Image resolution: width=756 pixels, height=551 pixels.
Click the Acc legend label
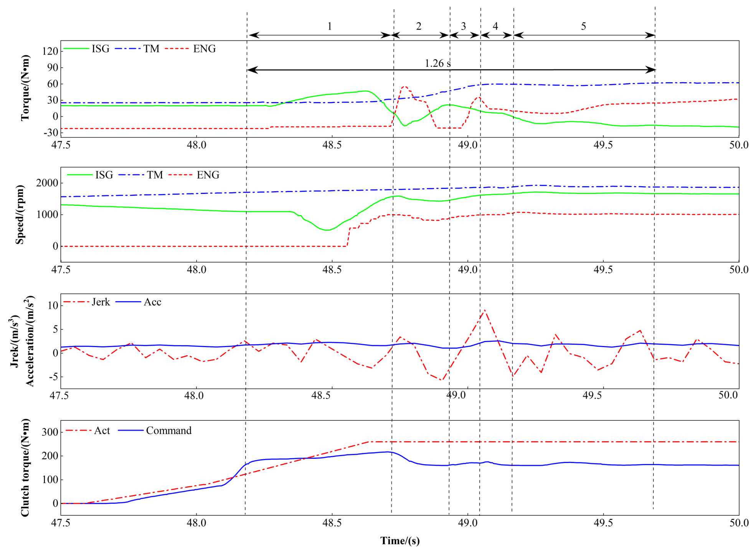tap(152, 302)
